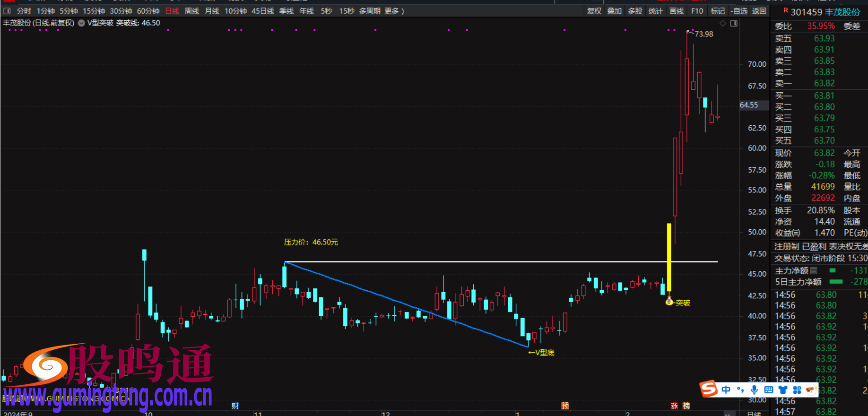Expand the 更多 periods menu
This screenshot has width=868, height=416.
[x=394, y=11]
